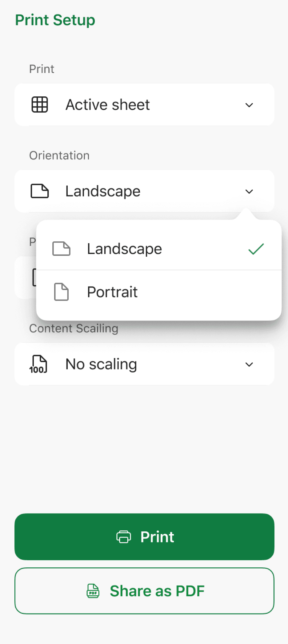Select Portrait from orientation menu

click(159, 292)
